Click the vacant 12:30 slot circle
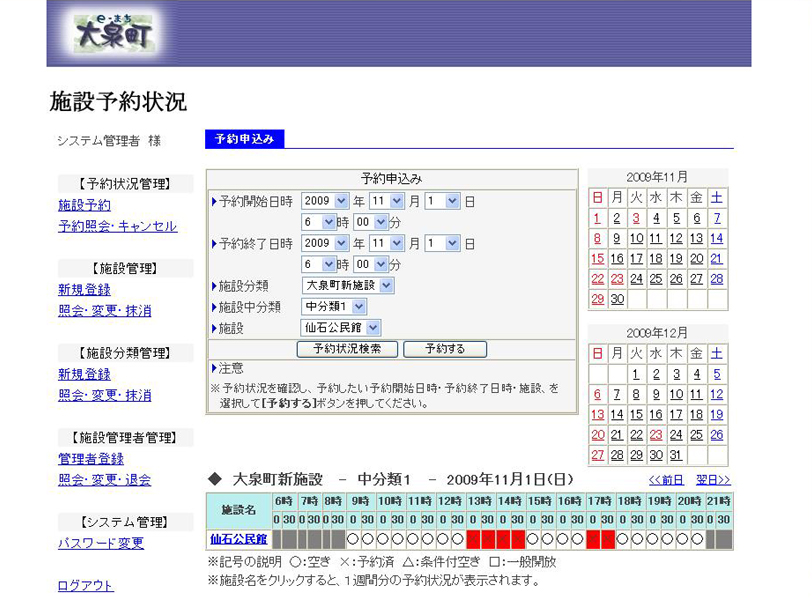 pos(458,539)
